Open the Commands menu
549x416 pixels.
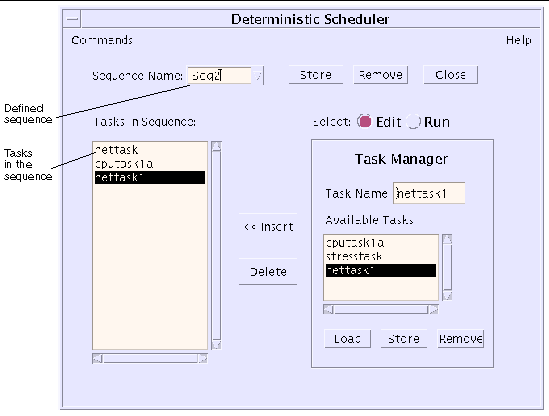pyautogui.click(x=102, y=40)
